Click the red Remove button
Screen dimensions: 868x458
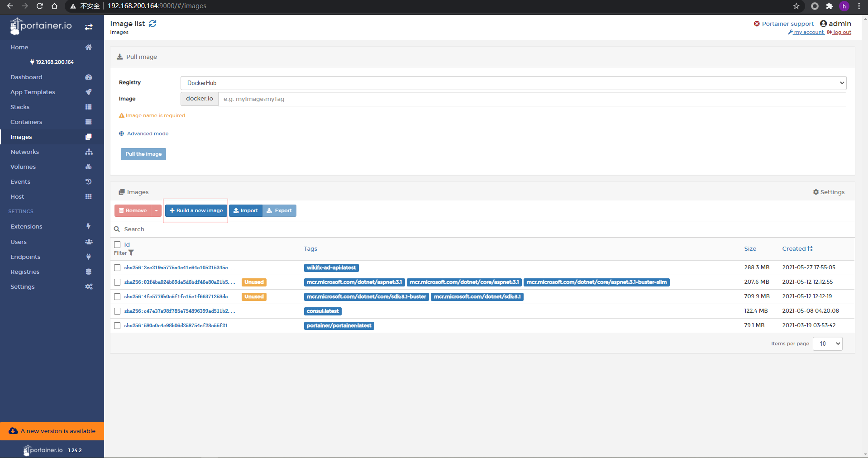point(133,210)
